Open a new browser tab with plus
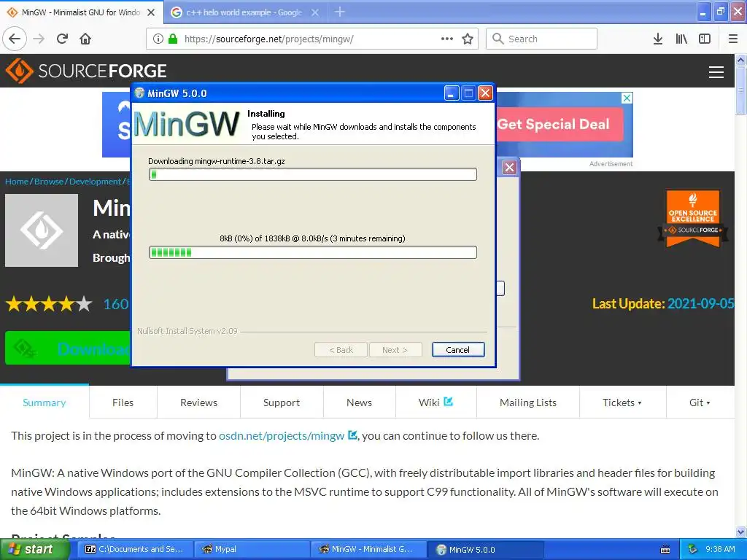The image size is (747, 560). pos(340,12)
